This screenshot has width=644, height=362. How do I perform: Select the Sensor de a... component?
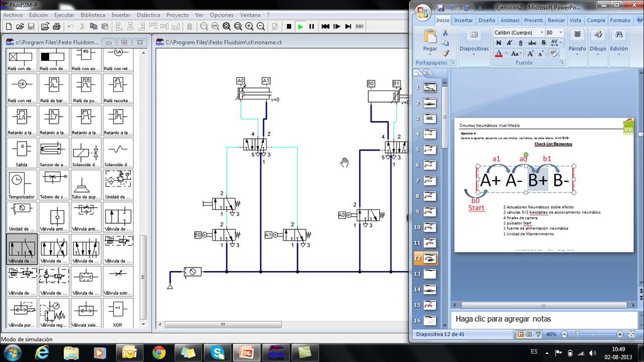pos(53,153)
